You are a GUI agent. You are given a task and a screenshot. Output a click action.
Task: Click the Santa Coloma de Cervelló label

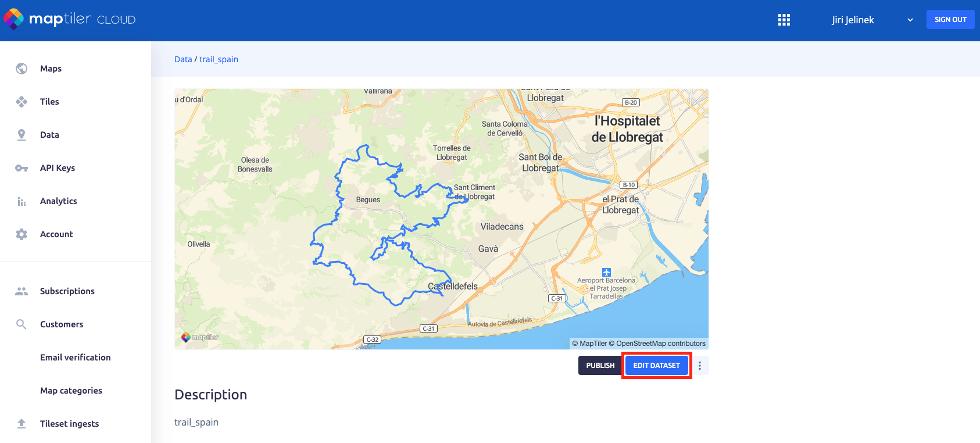pos(505,128)
